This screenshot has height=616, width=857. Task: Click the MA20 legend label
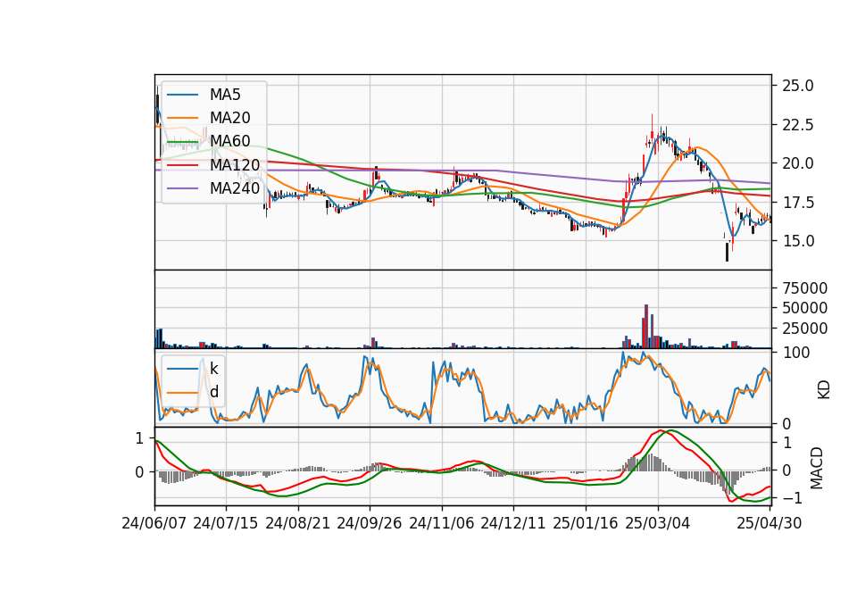pyautogui.click(x=230, y=118)
